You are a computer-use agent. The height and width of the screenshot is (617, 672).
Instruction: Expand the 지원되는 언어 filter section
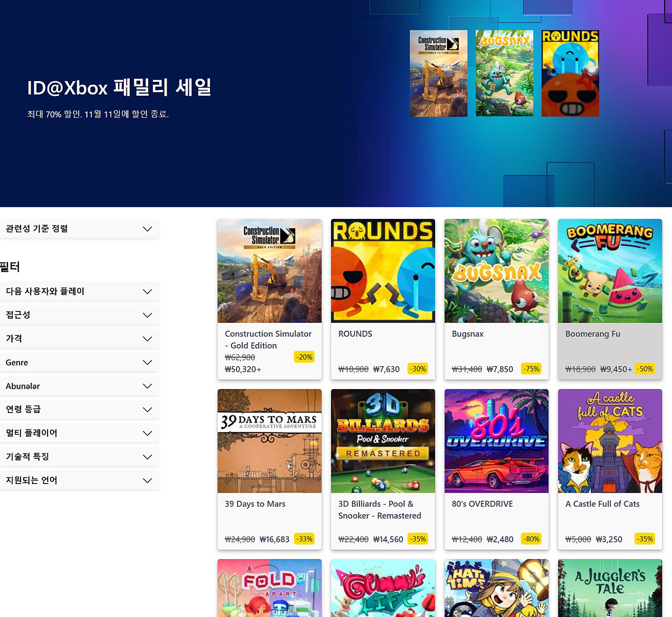79,480
